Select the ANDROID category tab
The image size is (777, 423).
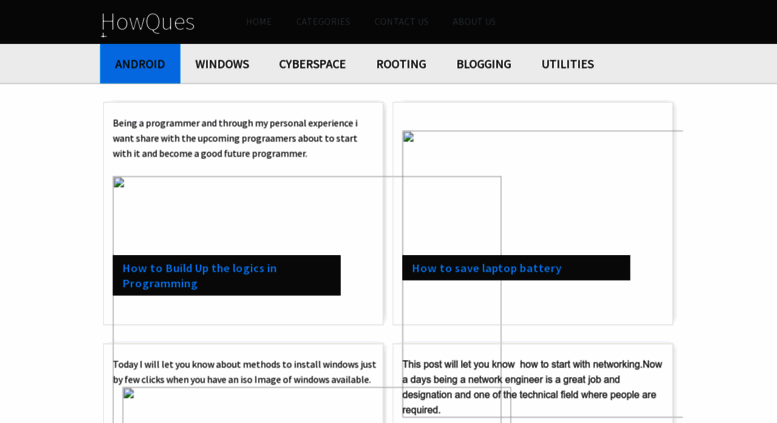pos(140,64)
